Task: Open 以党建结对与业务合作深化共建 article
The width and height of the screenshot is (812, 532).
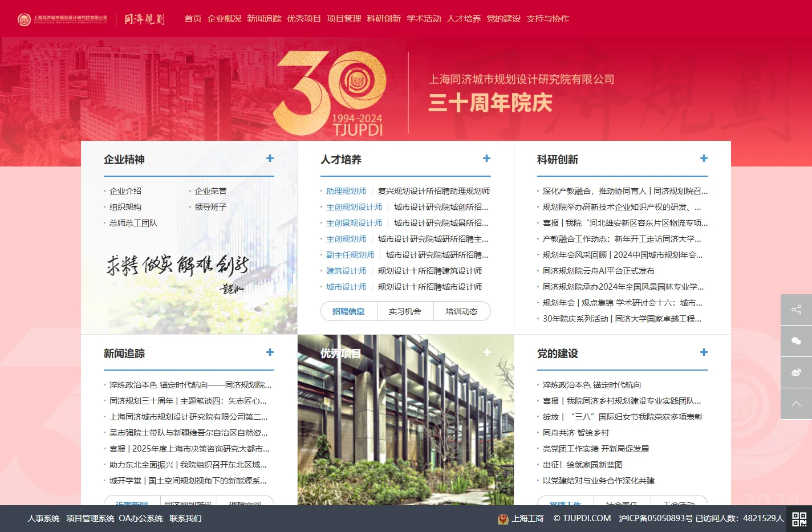Action: coord(599,481)
